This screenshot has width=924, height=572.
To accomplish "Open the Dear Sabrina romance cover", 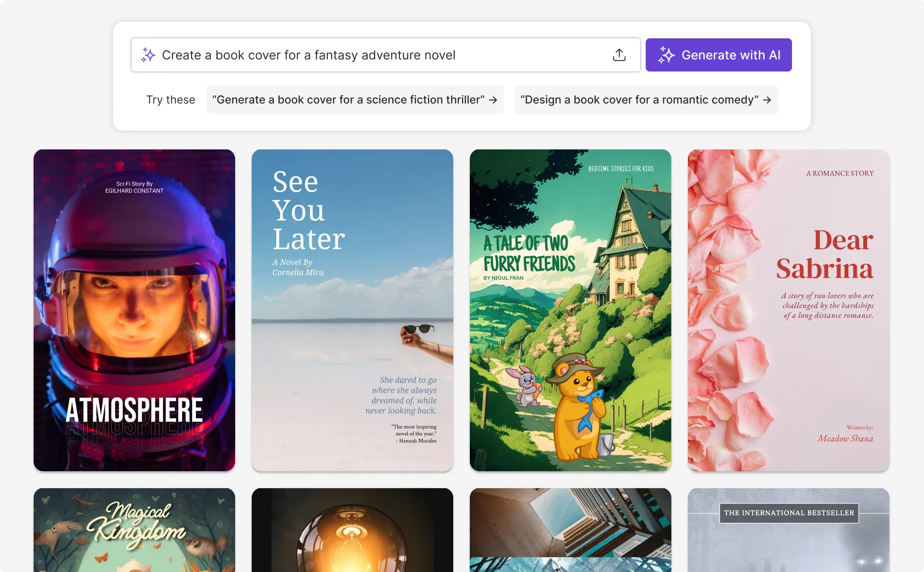I will 788,310.
